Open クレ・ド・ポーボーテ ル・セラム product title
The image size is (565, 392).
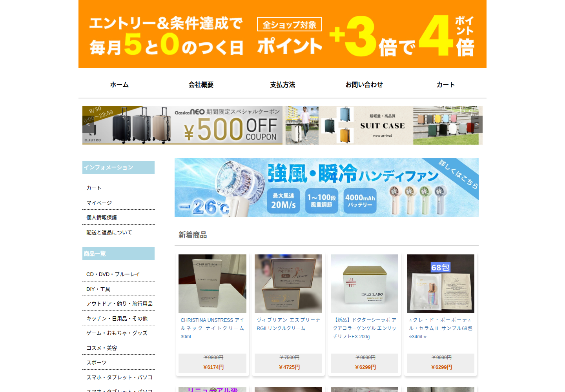441,328
